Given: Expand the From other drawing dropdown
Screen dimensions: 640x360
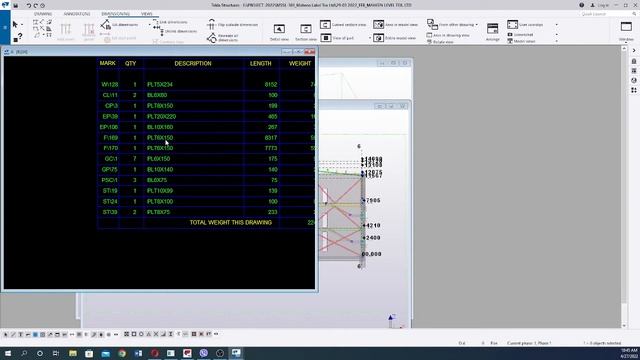Looking at the screenshot, I should (x=476, y=24).
